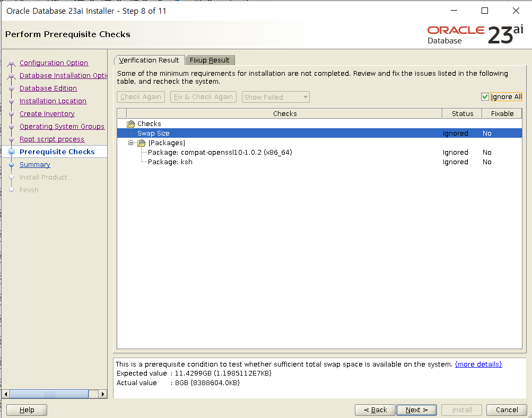Click the Fixable column header
532x418 pixels.
(502, 113)
